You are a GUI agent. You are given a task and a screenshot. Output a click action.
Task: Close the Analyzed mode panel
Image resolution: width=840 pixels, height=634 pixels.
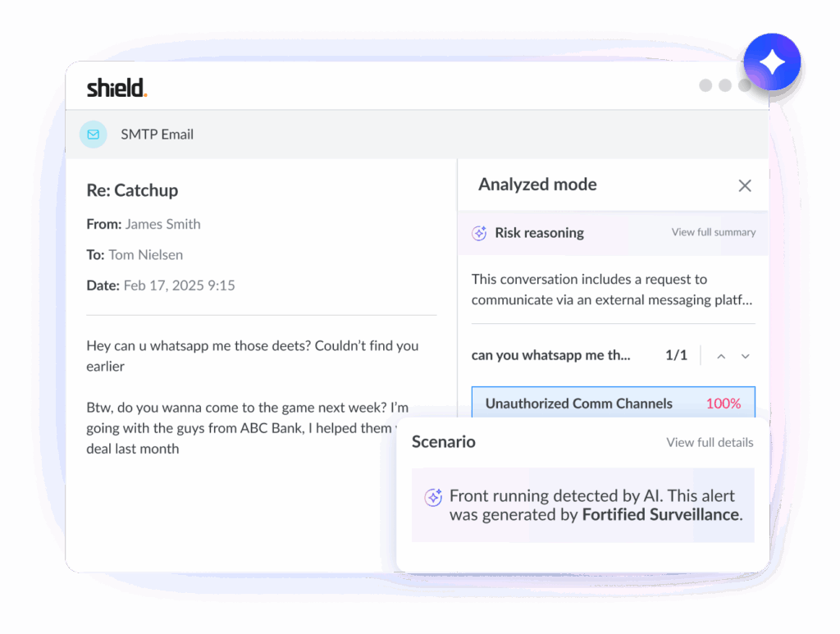(x=745, y=185)
